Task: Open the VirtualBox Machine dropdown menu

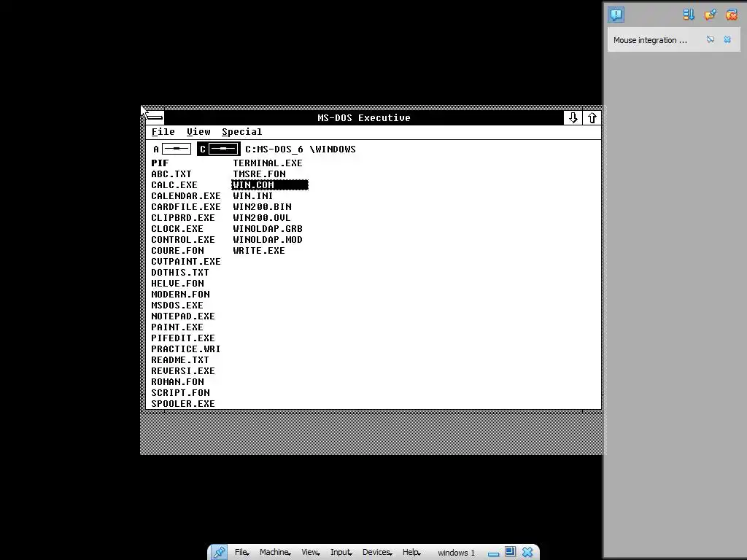Action: [275, 553]
